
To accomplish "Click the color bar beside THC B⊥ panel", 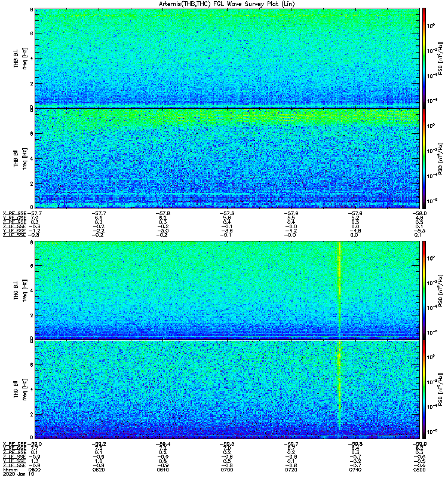I will point(424,290).
